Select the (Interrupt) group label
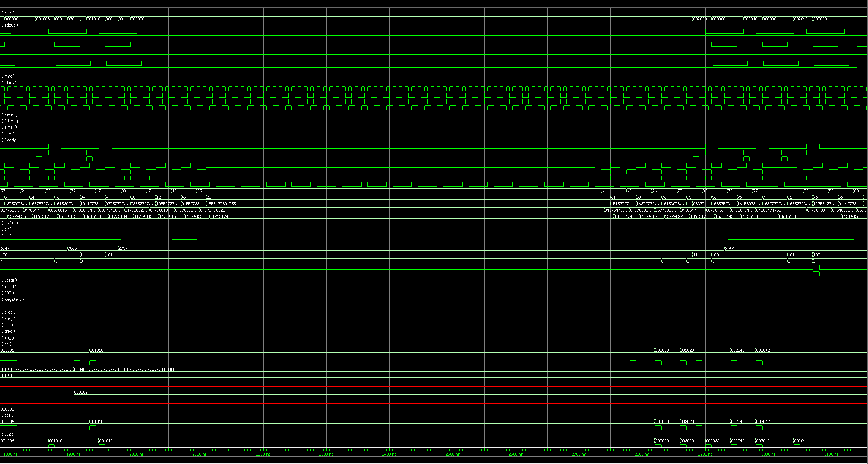Screen dimensions: 868x464 pos(12,121)
